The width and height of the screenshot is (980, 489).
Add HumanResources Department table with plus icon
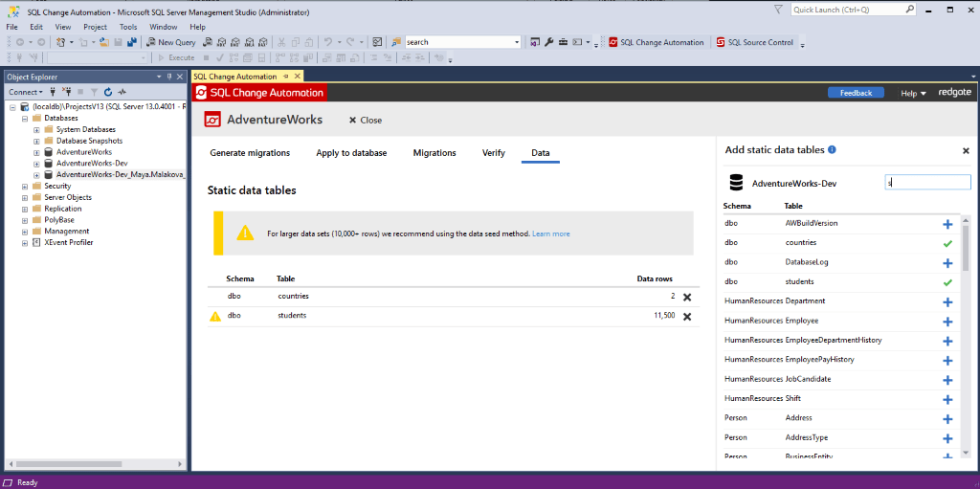coord(947,302)
